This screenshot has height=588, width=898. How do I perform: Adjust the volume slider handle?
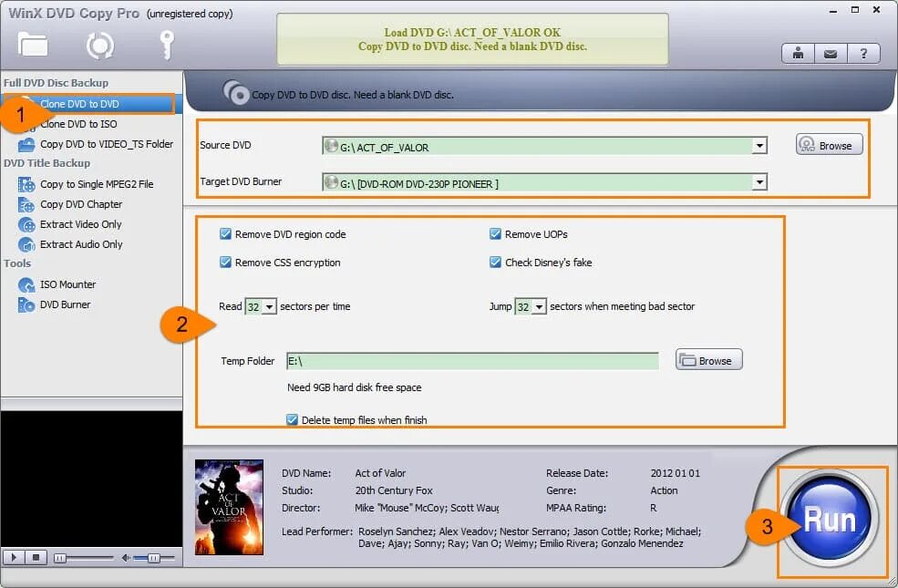point(153,558)
